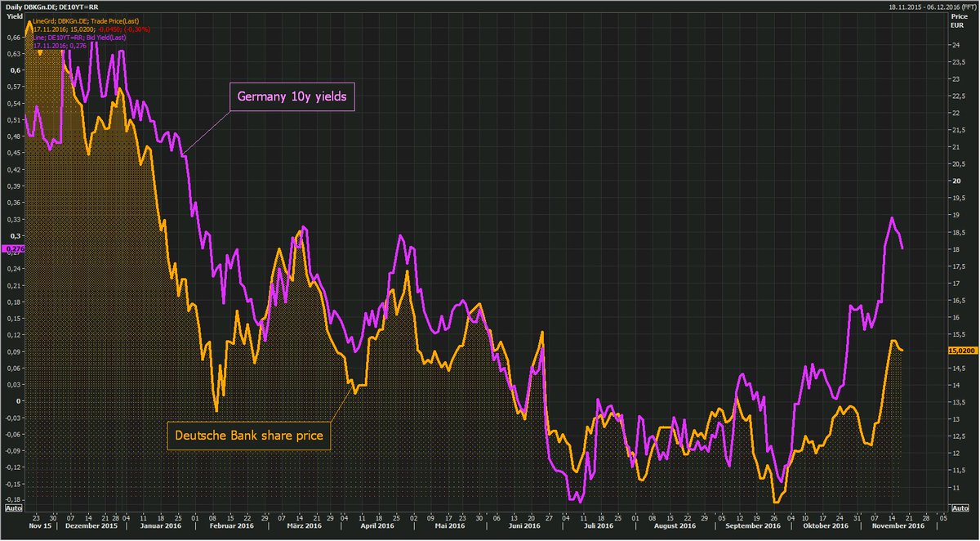Click the left Auto scale button
Viewport: 980px width, 541px height.
(x=13, y=507)
